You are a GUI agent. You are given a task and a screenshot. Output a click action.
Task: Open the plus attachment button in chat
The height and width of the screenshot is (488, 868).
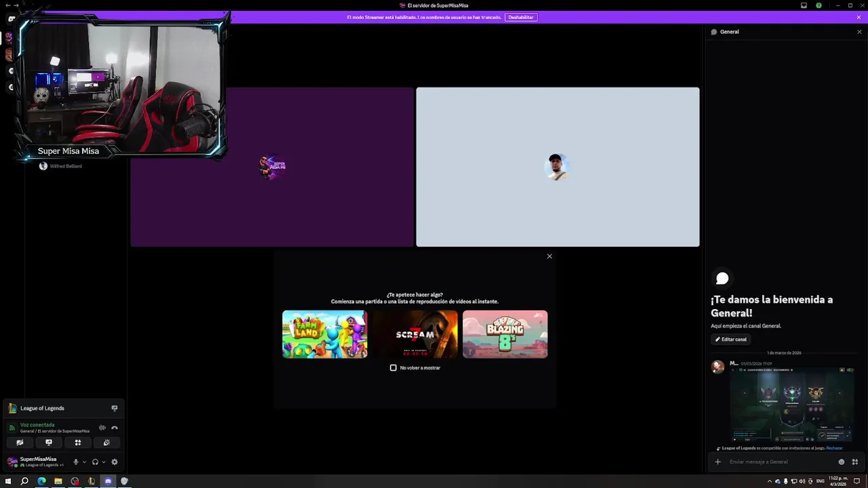[x=717, y=462]
